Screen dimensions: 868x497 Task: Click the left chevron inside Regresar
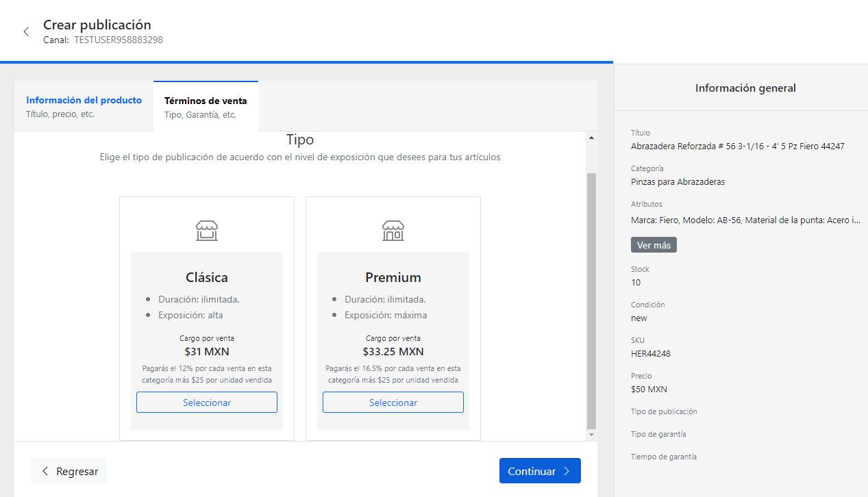[45, 471]
